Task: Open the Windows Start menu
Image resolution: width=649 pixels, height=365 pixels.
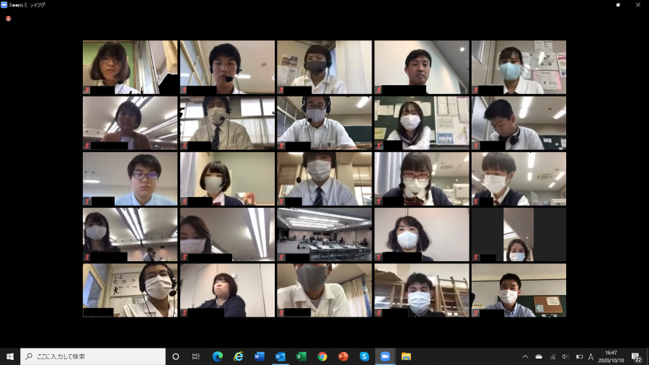Action: [10, 356]
